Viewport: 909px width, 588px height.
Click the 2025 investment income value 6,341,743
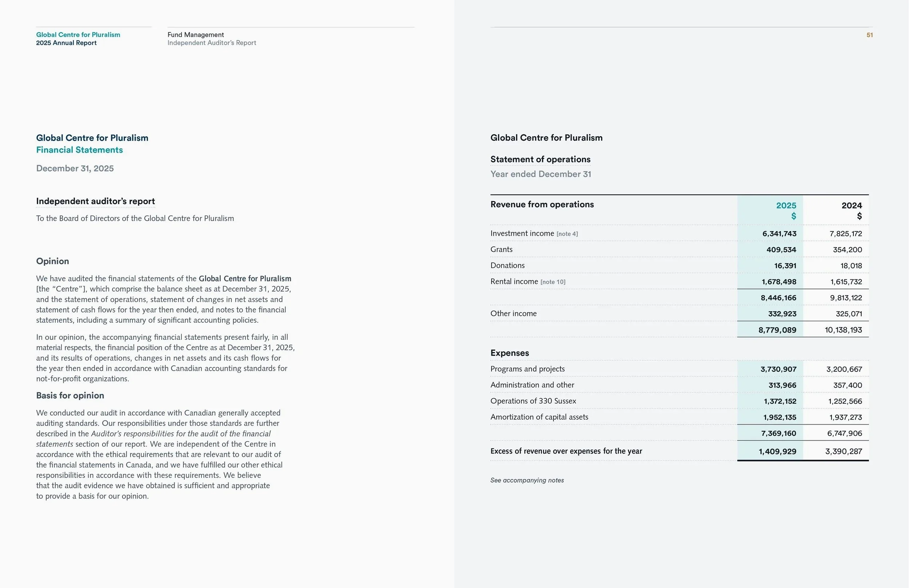click(779, 234)
